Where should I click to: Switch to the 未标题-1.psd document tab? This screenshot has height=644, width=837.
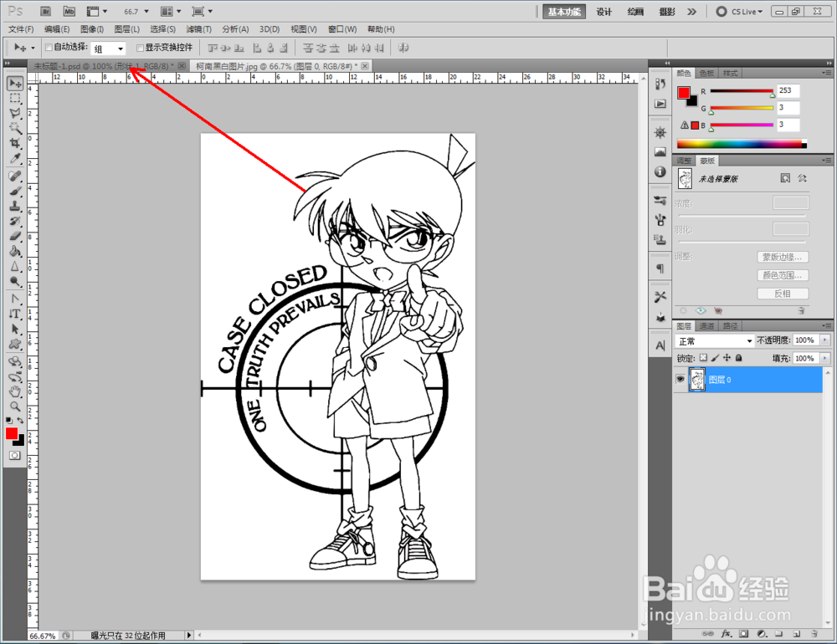click(108, 66)
